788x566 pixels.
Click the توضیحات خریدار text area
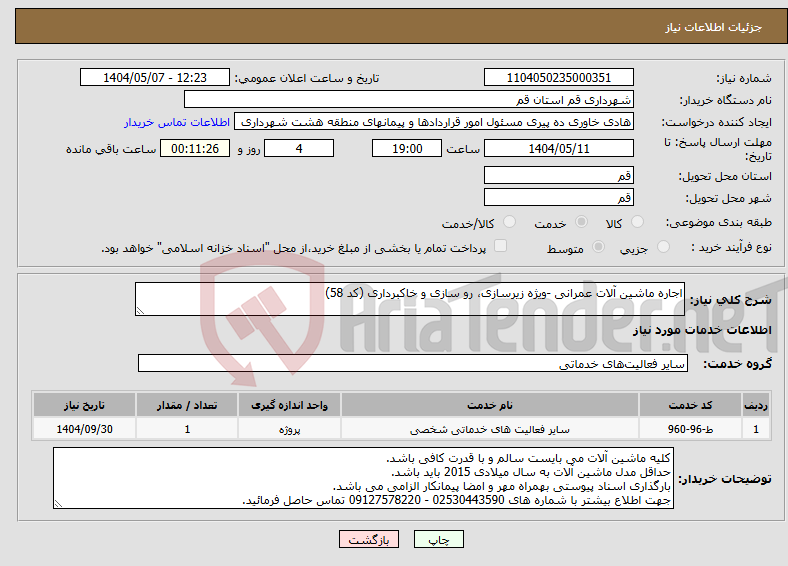point(363,478)
